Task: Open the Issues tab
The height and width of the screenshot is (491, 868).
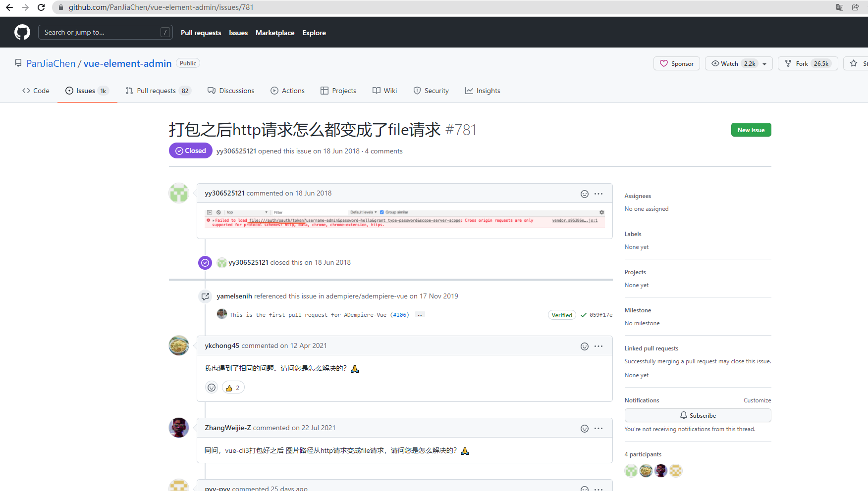Action: (87, 91)
